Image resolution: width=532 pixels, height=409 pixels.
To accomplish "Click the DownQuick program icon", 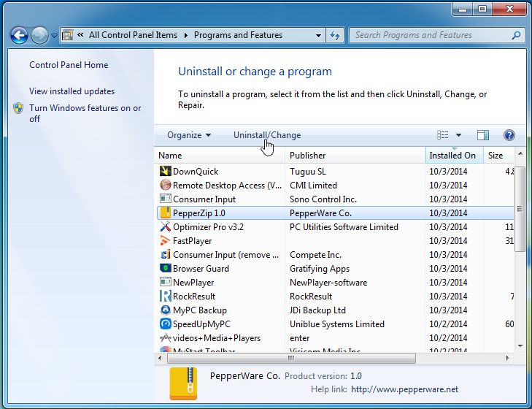I will point(165,171).
